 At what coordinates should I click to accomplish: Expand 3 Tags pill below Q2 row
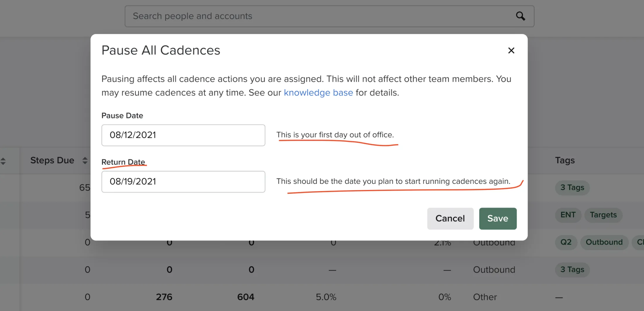coord(572,270)
